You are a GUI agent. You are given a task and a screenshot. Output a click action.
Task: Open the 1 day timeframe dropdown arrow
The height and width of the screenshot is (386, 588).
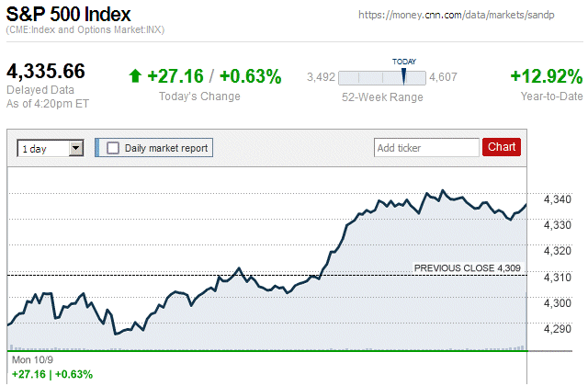click(75, 147)
